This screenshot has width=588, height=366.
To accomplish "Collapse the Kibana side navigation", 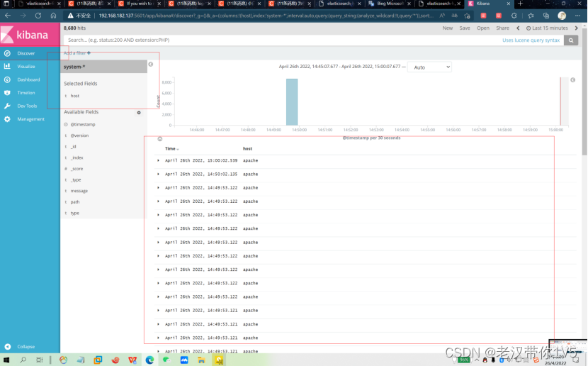I will [x=26, y=346].
